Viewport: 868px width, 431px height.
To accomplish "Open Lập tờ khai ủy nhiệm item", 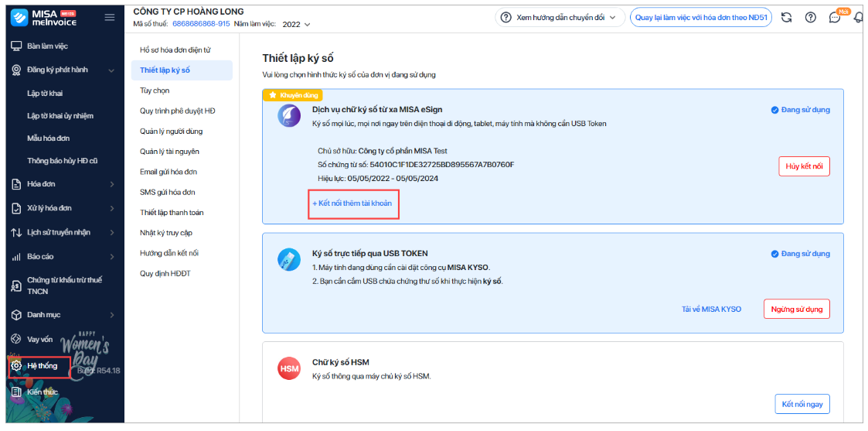I will coord(60,116).
